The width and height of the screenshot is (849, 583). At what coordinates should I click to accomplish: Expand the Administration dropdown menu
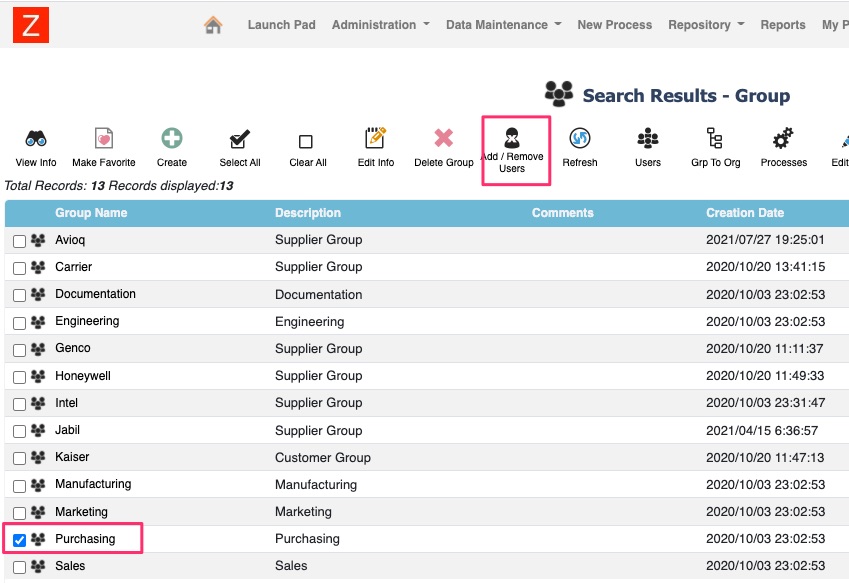click(381, 25)
